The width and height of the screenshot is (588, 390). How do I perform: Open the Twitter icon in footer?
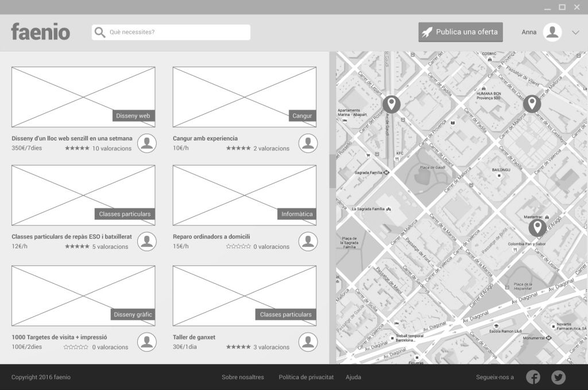click(x=558, y=377)
